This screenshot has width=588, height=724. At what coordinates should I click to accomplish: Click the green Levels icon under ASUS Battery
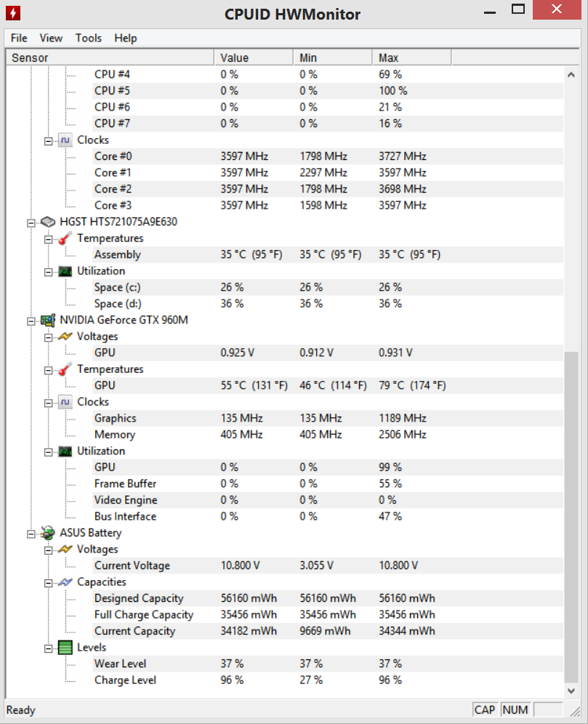[x=65, y=648]
